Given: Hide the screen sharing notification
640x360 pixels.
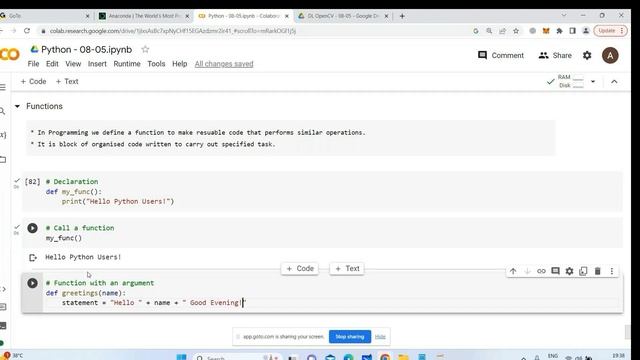Looking at the screenshot, I should 380,337.
